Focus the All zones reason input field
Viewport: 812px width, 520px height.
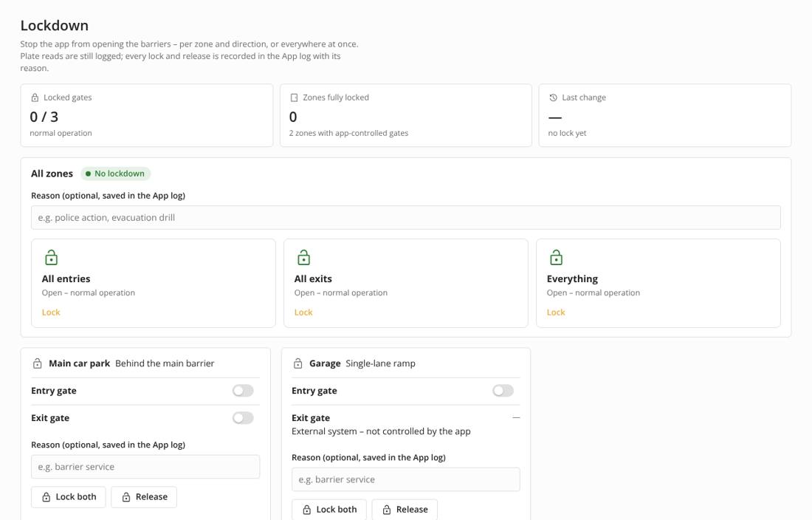coord(406,218)
